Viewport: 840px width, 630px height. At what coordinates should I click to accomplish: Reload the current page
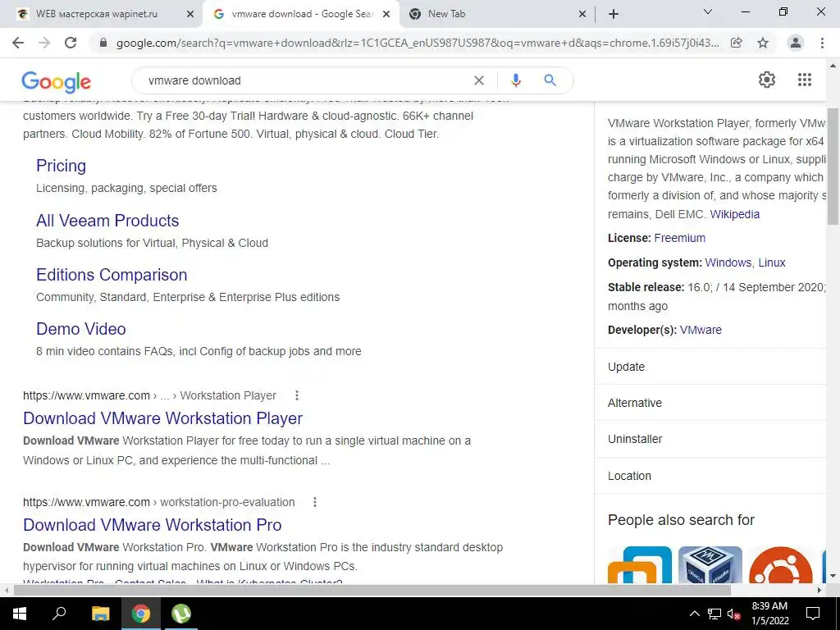(x=71, y=43)
